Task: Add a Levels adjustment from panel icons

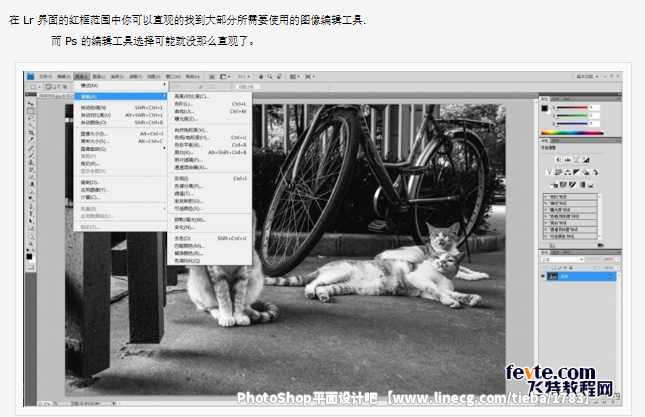Action: coord(568,160)
